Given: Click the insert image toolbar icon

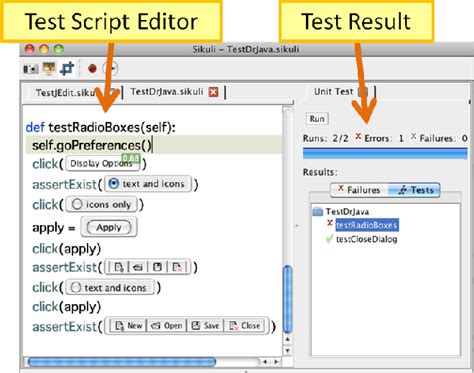Looking at the screenshot, I should pos(49,69).
